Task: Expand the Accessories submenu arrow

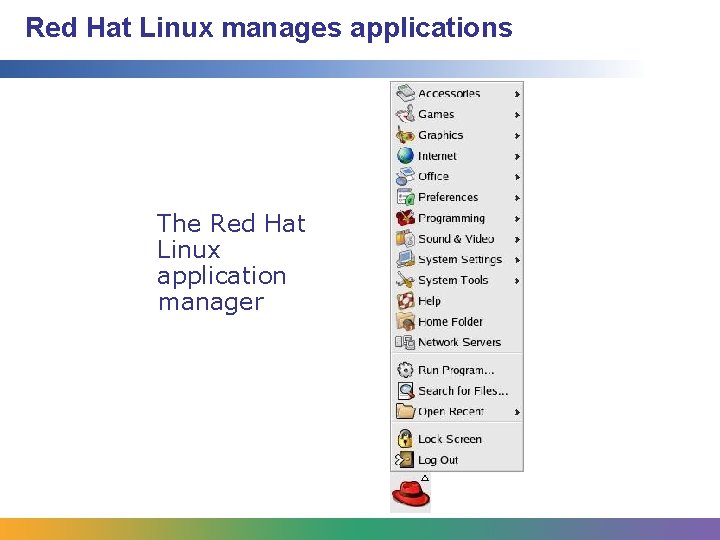Action: coord(517,94)
